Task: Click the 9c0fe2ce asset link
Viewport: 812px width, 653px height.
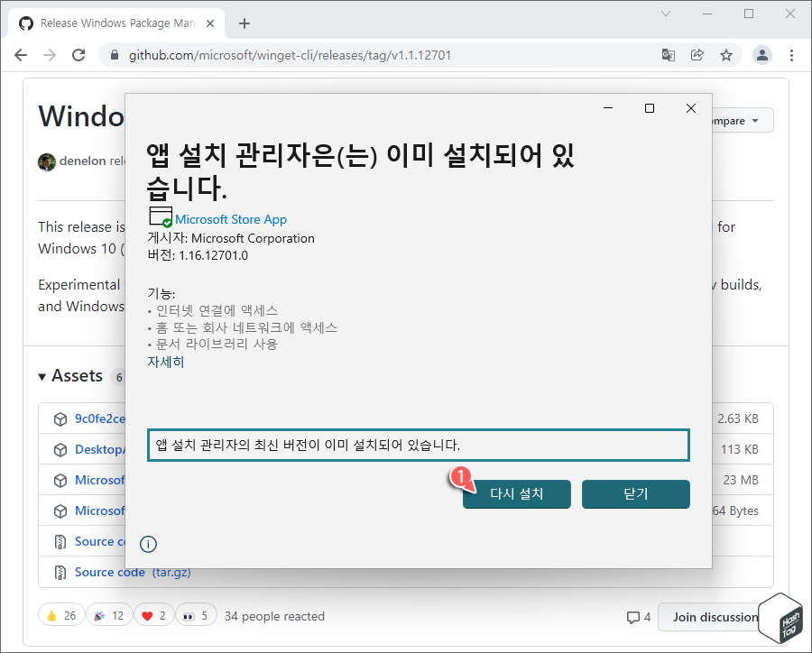Action: 100,418
